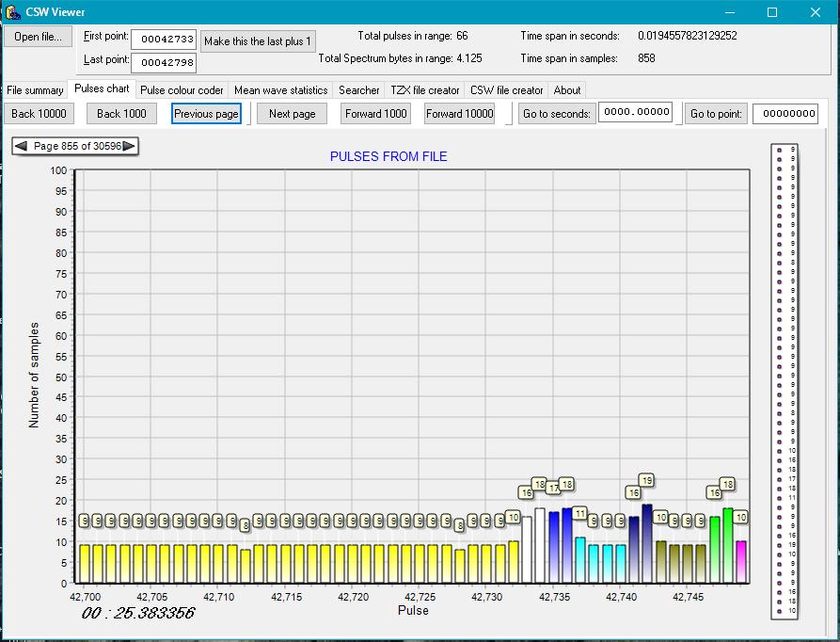
Task: Select the File summary tab
Action: point(35,90)
